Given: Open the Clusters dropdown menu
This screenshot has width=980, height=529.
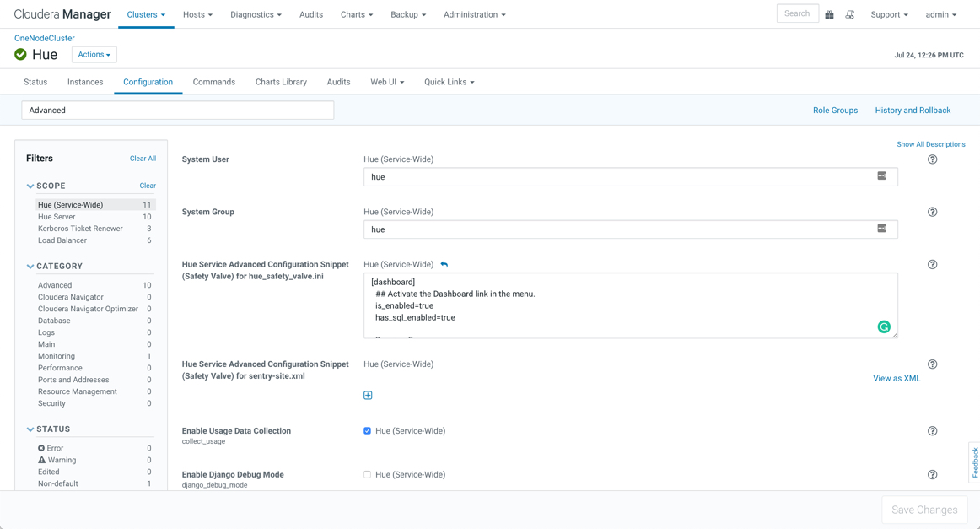Looking at the screenshot, I should click(x=146, y=14).
